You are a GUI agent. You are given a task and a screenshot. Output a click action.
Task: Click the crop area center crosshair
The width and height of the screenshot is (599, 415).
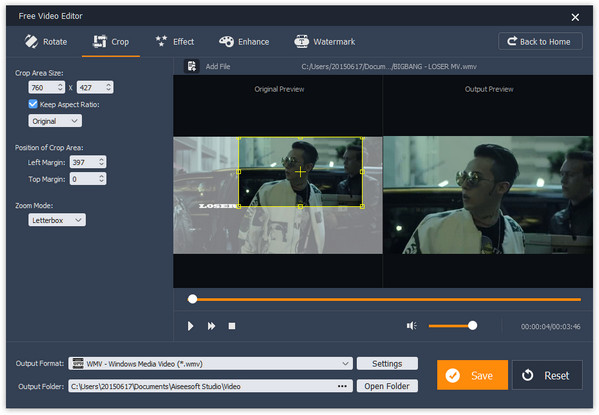(x=300, y=172)
